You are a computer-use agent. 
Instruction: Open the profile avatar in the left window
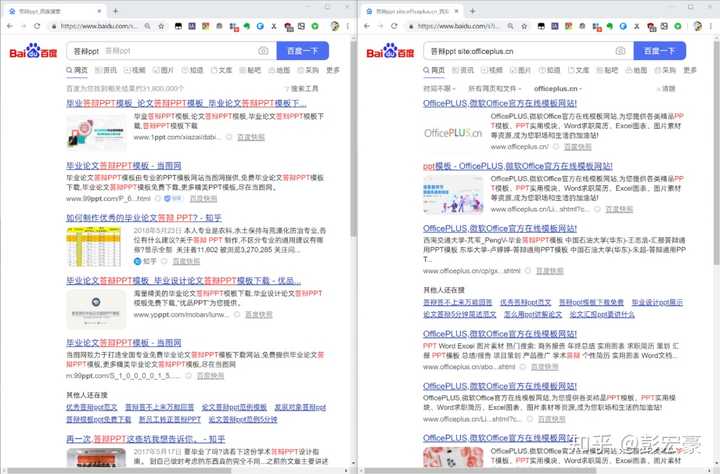tap(335, 26)
